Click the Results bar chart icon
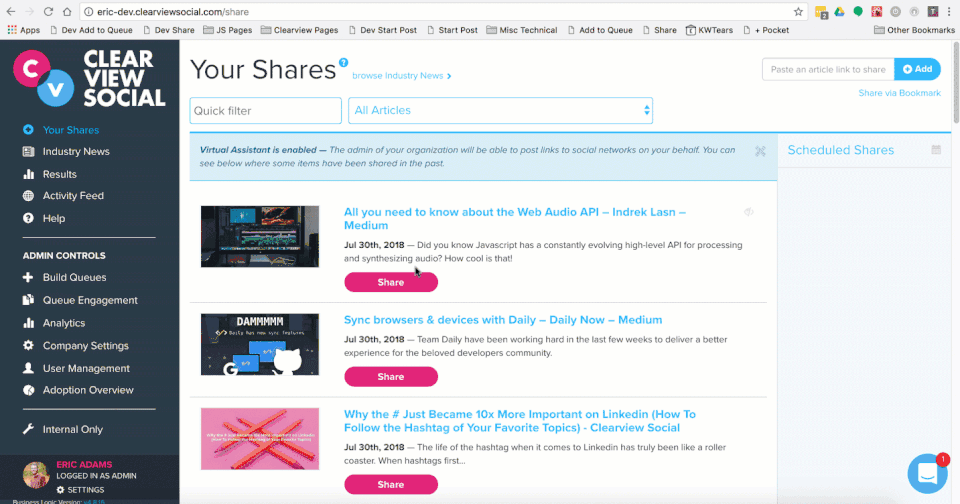960x504 pixels. 28,174
